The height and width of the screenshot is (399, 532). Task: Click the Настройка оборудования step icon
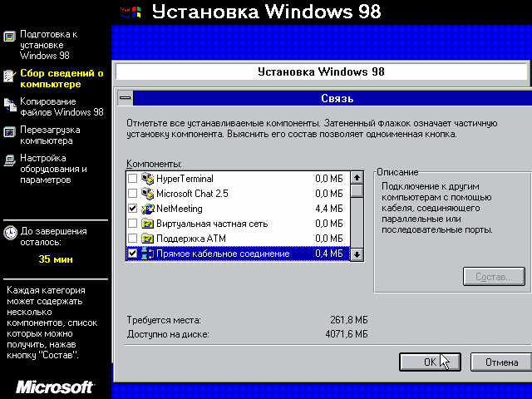click(9, 160)
